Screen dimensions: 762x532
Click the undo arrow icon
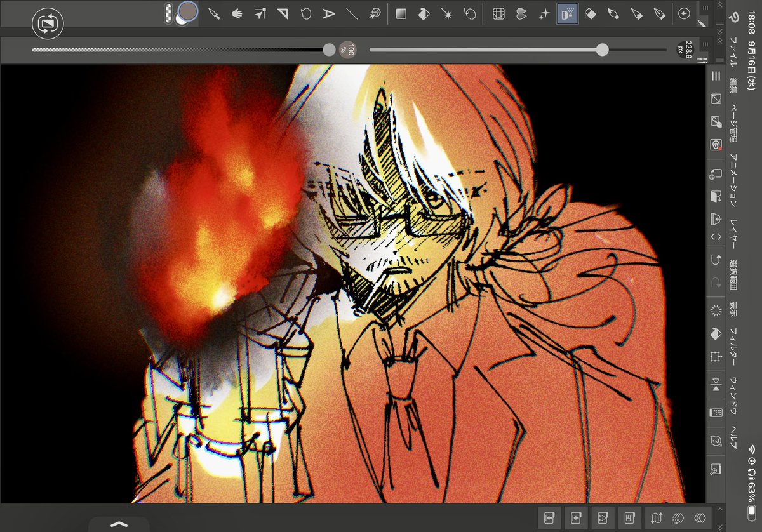click(x=716, y=259)
